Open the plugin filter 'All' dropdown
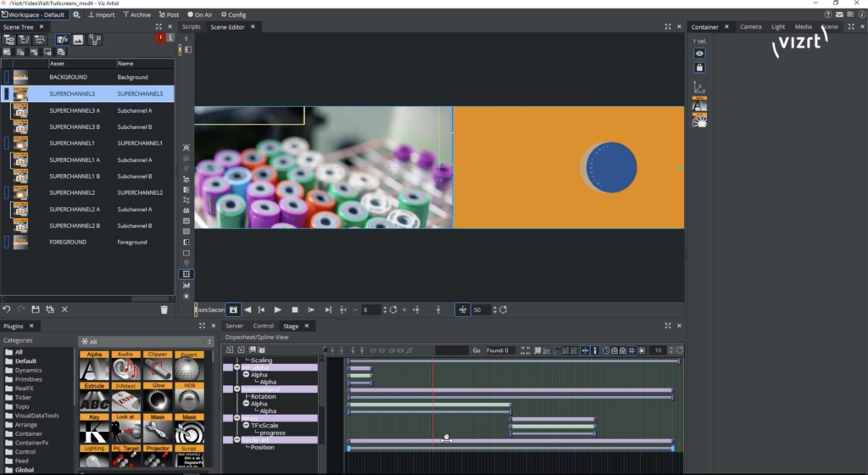Image resolution: width=868 pixels, height=475 pixels. click(x=142, y=342)
